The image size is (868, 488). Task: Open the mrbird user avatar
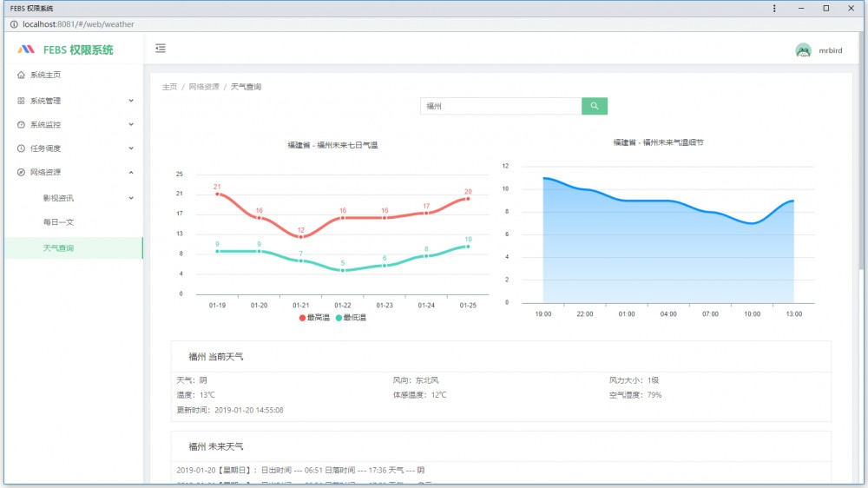coord(803,50)
